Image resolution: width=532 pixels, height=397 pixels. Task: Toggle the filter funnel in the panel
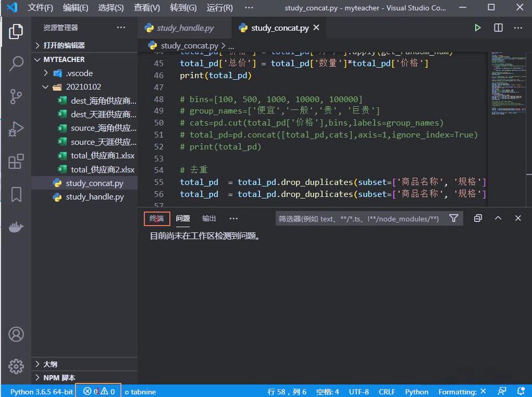click(453, 218)
